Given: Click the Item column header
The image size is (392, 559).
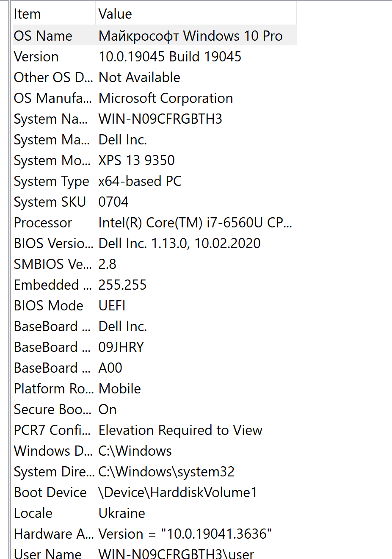Looking at the screenshot, I should [x=54, y=14].
